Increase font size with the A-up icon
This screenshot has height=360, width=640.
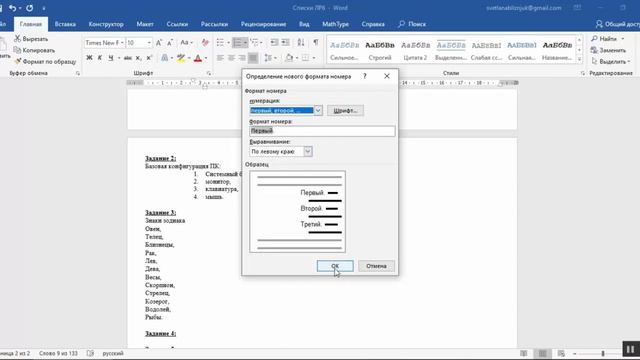(159, 42)
